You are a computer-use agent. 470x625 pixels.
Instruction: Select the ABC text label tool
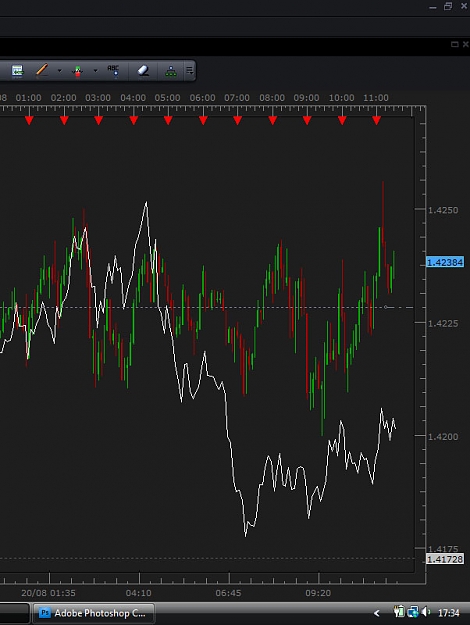click(113, 71)
